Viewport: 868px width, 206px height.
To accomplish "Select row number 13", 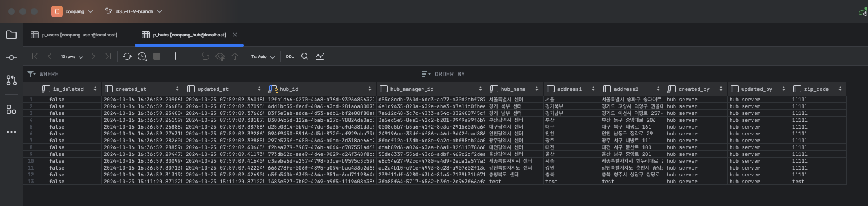I will (x=31, y=181).
